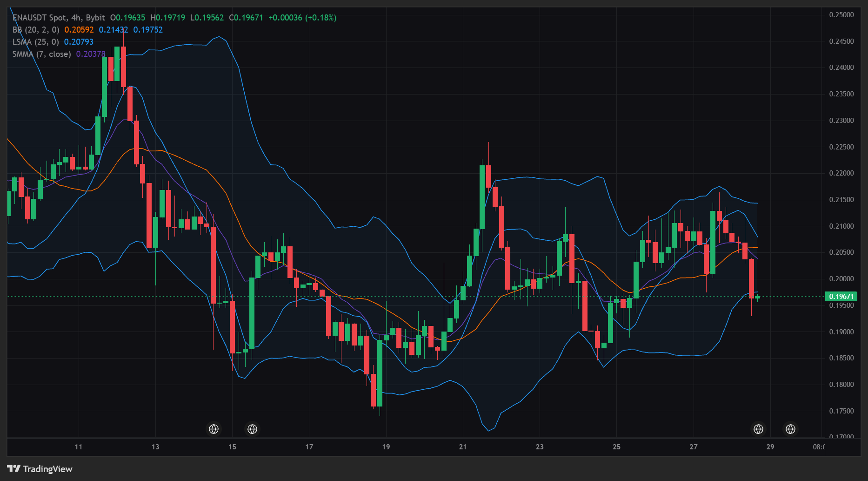Click the date label 19 on time axis
This screenshot has height=481, width=868.
pyautogui.click(x=386, y=447)
